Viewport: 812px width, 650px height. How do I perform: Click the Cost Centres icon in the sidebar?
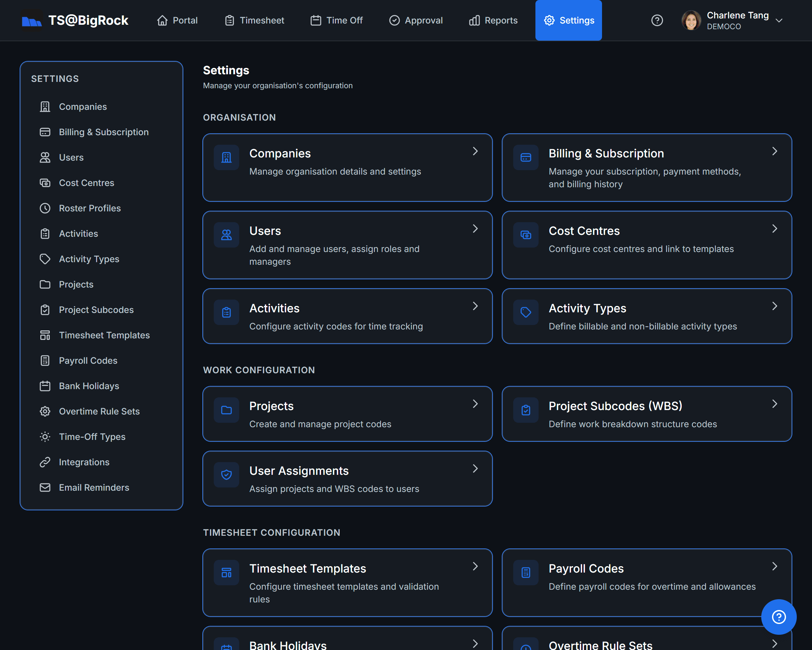(x=45, y=183)
